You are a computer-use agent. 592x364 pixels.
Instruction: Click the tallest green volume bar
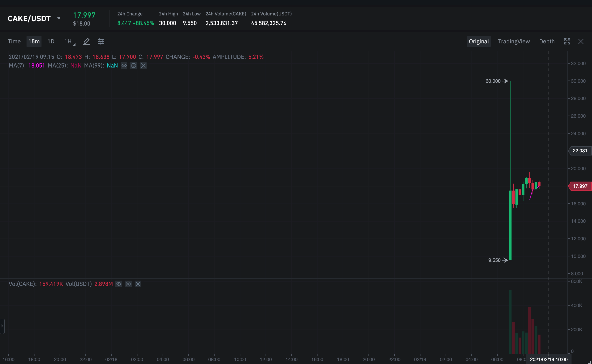click(510, 322)
